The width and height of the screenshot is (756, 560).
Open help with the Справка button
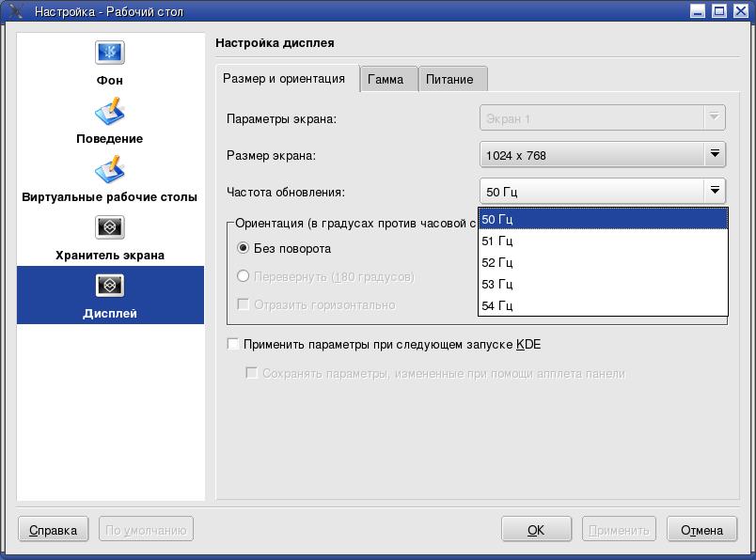53,530
